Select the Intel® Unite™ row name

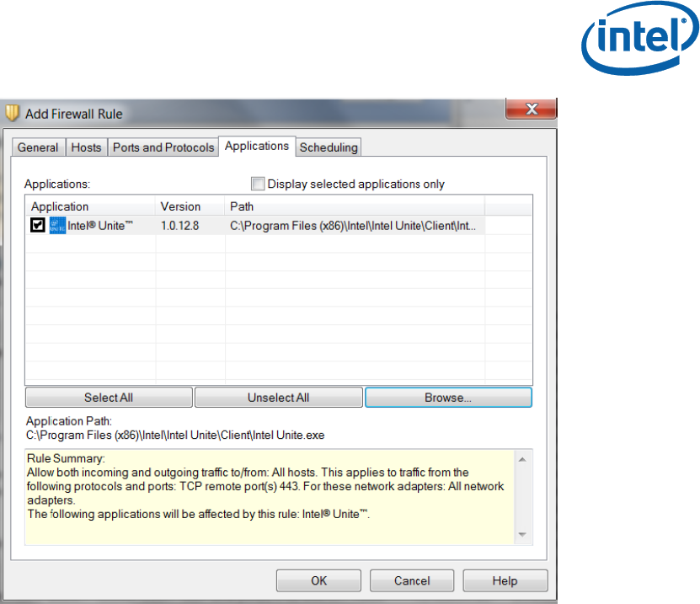click(100, 226)
